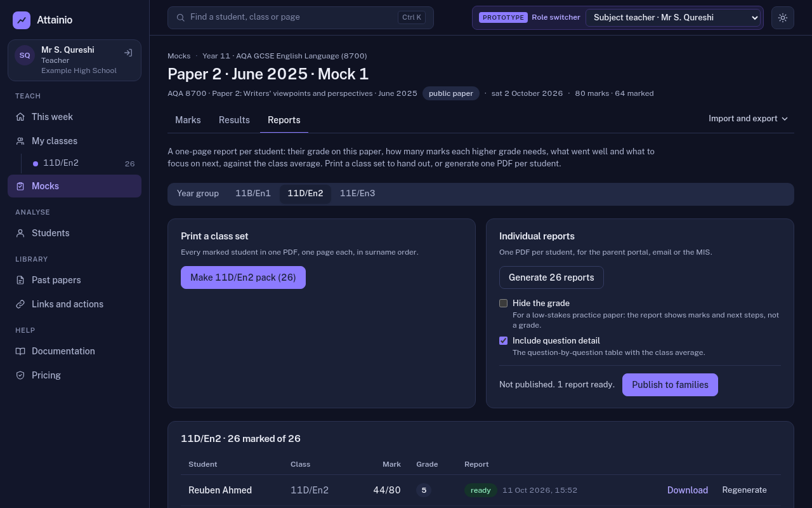Click the sign-out icon beside Mr S. Qureshi

click(x=128, y=53)
